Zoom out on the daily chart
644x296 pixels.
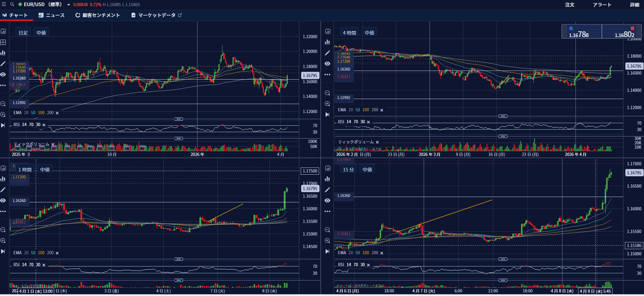pyautogui.click(x=3, y=104)
